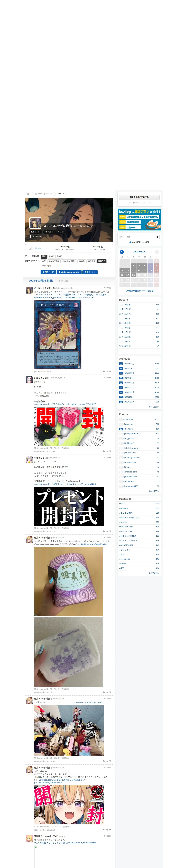Select day 11 in the calendar
Viewport: 186px width, 868px height.
pos(133,270)
